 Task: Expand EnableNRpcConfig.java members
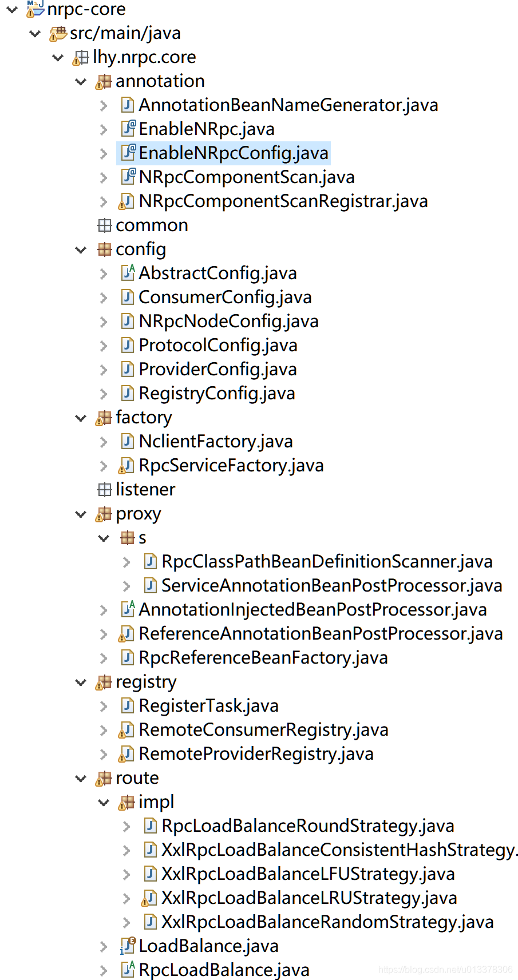[104, 153]
